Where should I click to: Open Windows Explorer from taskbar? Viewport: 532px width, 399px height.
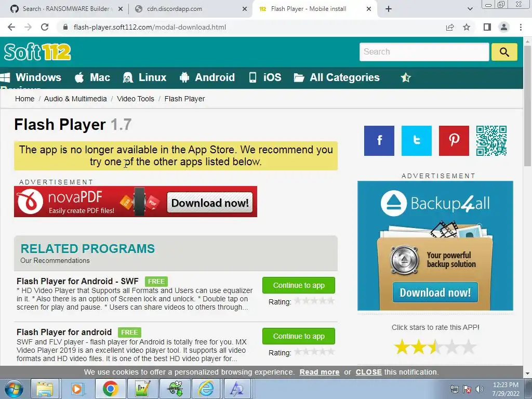click(x=45, y=389)
